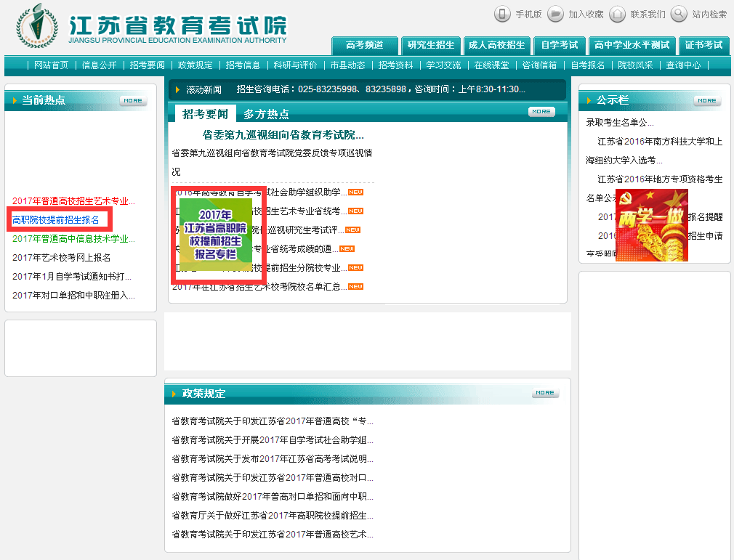Screen dimensions: 734x560
Task: Click the 省委第九巡视组向省教育考试院 headline
Action: click(283, 135)
